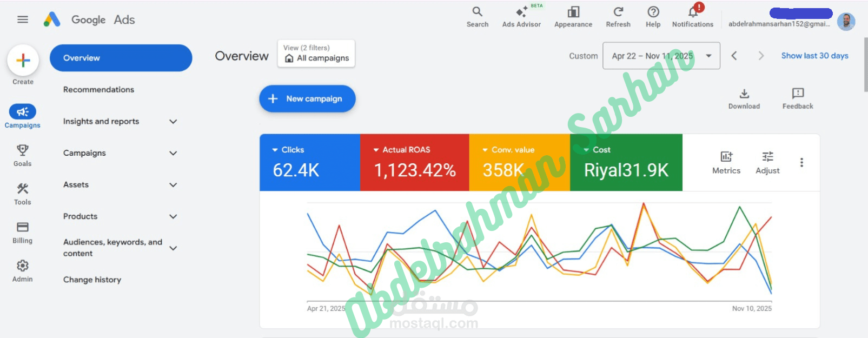Change the Conv. value metric card
Image resolution: width=868 pixels, height=338 pixels.
(x=520, y=162)
